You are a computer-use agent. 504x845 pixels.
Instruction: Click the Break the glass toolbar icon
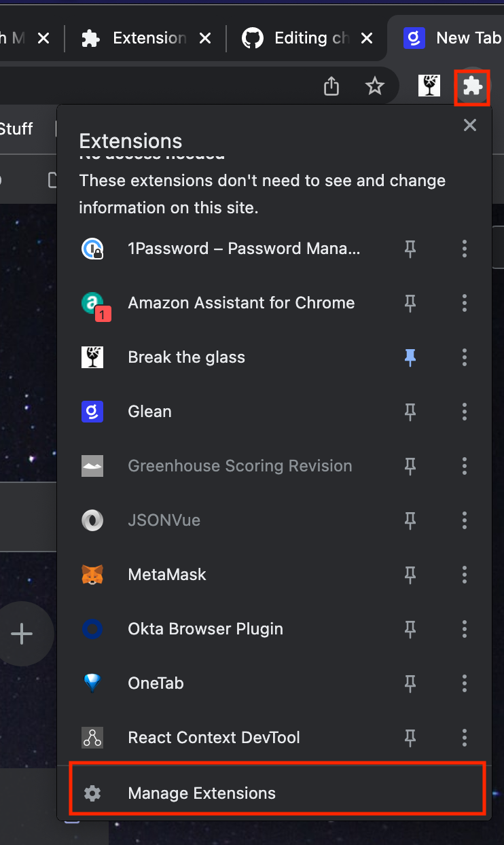point(429,86)
